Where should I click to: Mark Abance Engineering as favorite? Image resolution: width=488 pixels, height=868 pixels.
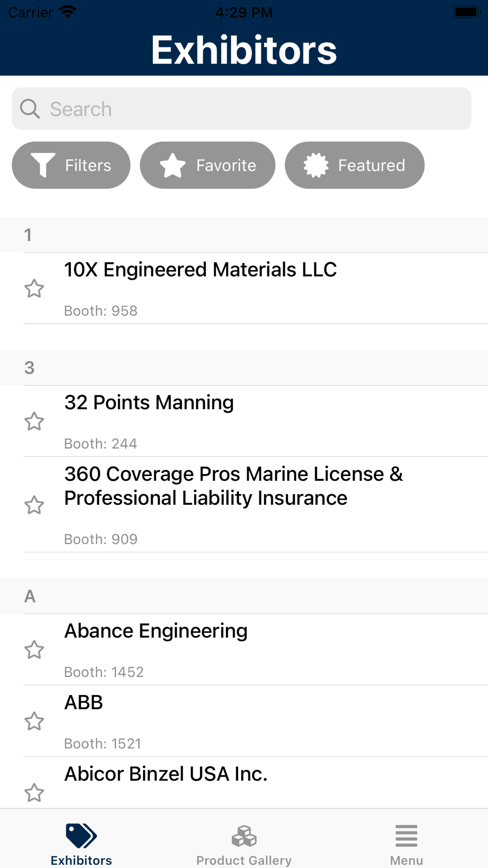[34, 650]
